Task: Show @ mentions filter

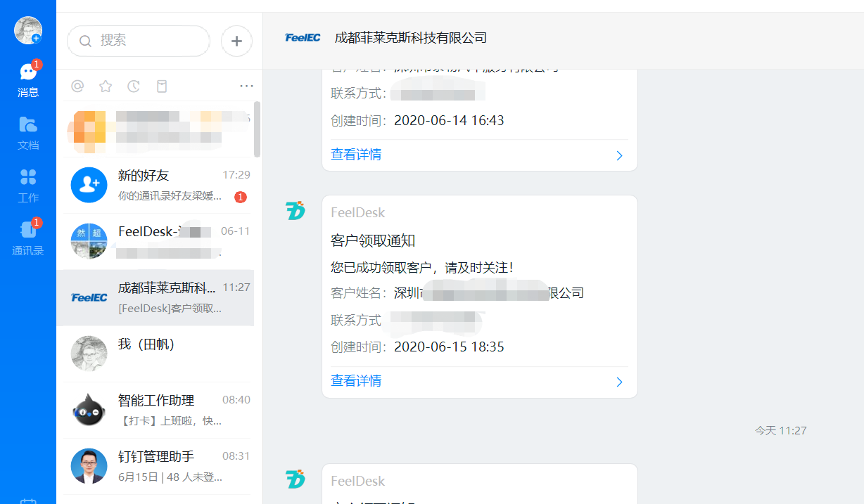Action: tap(77, 86)
